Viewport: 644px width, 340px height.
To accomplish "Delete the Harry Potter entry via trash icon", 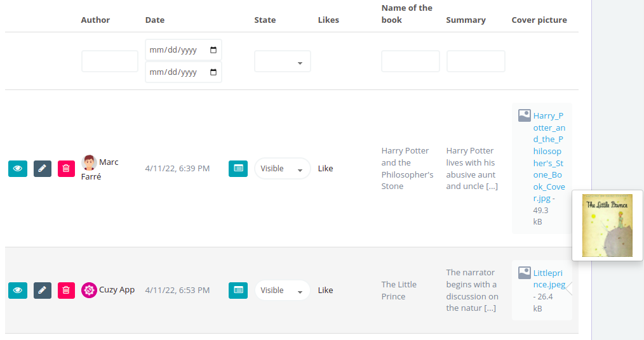I will 66,169.
